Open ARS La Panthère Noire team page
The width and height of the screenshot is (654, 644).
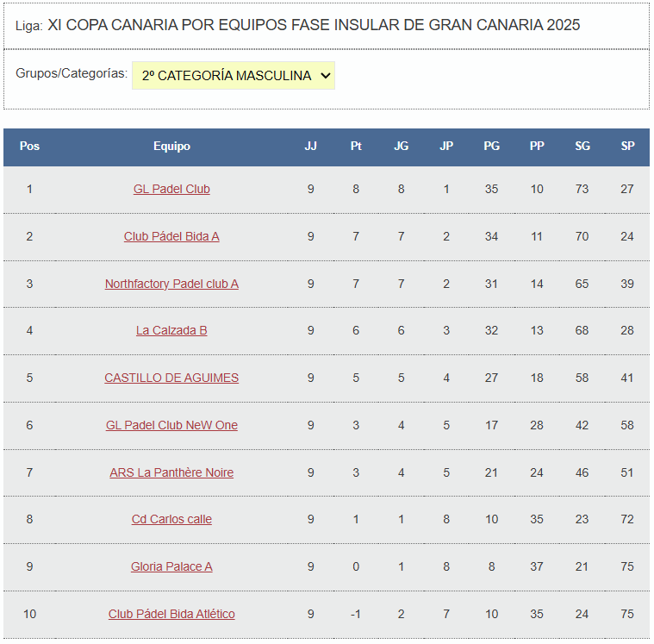tap(171, 472)
